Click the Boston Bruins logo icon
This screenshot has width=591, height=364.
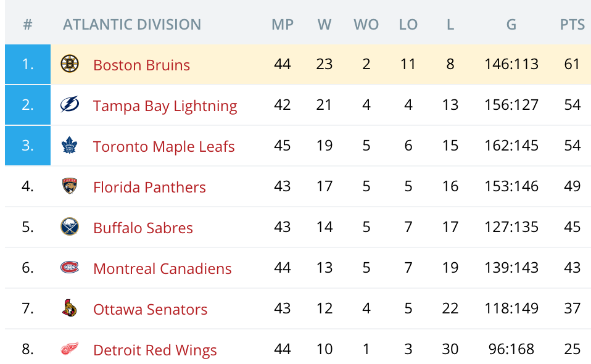70,64
